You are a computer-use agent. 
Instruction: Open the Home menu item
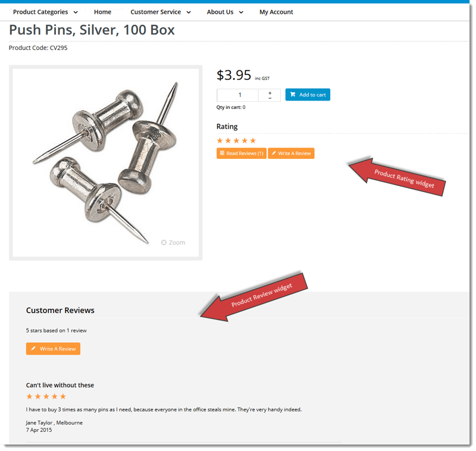102,12
